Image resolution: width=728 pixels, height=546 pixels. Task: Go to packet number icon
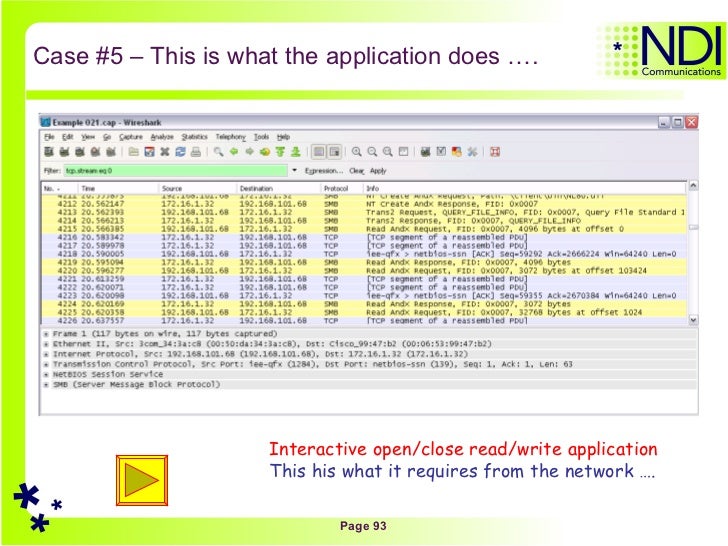pyautogui.click(x=265, y=152)
